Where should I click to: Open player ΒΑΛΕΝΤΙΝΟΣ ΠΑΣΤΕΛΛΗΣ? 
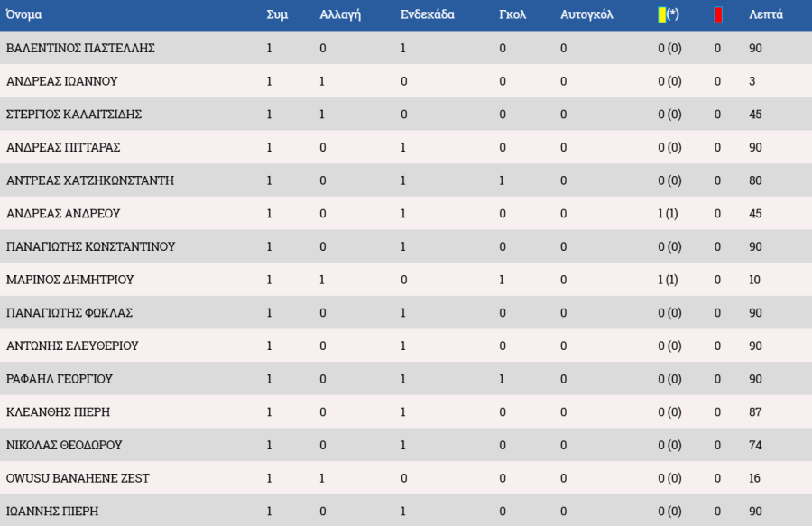(80, 49)
